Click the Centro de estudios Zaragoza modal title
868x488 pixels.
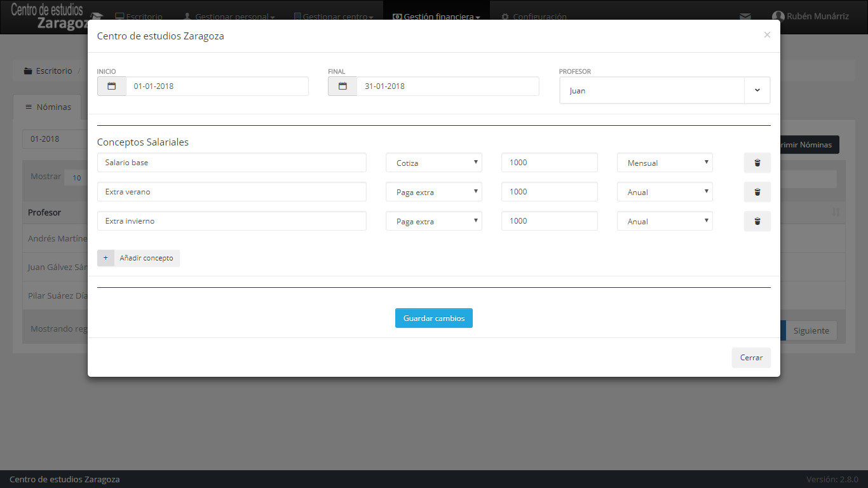tap(160, 36)
